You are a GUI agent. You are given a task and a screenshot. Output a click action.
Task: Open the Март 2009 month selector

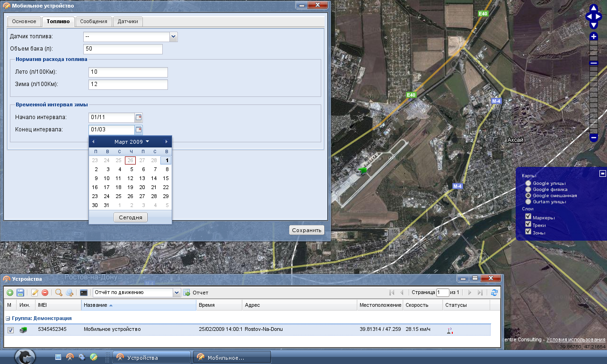tap(132, 141)
